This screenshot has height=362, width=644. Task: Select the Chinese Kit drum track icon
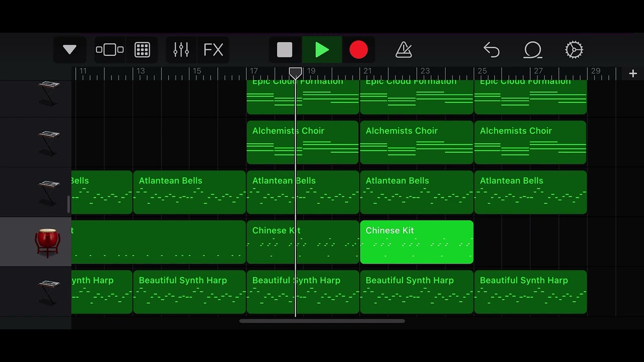(x=48, y=242)
